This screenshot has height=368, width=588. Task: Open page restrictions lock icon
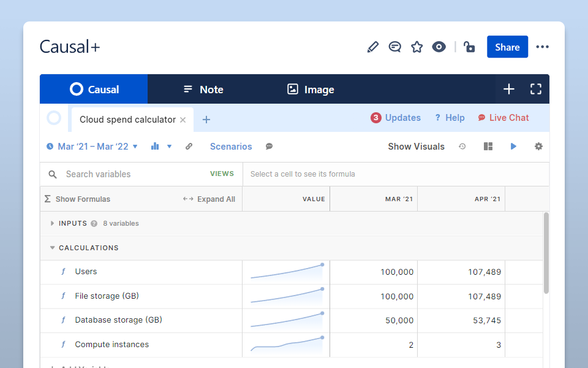[469, 47]
